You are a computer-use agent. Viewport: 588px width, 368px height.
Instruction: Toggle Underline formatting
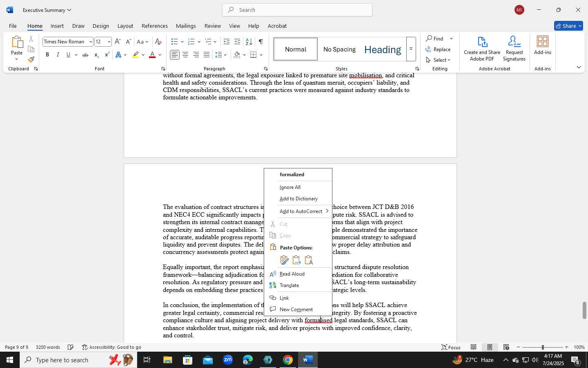[68, 55]
